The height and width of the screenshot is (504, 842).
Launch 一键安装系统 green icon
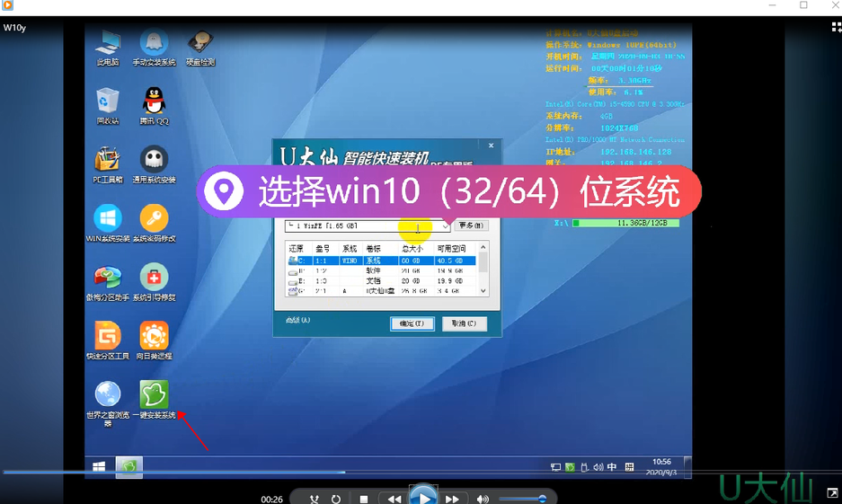[155, 400]
